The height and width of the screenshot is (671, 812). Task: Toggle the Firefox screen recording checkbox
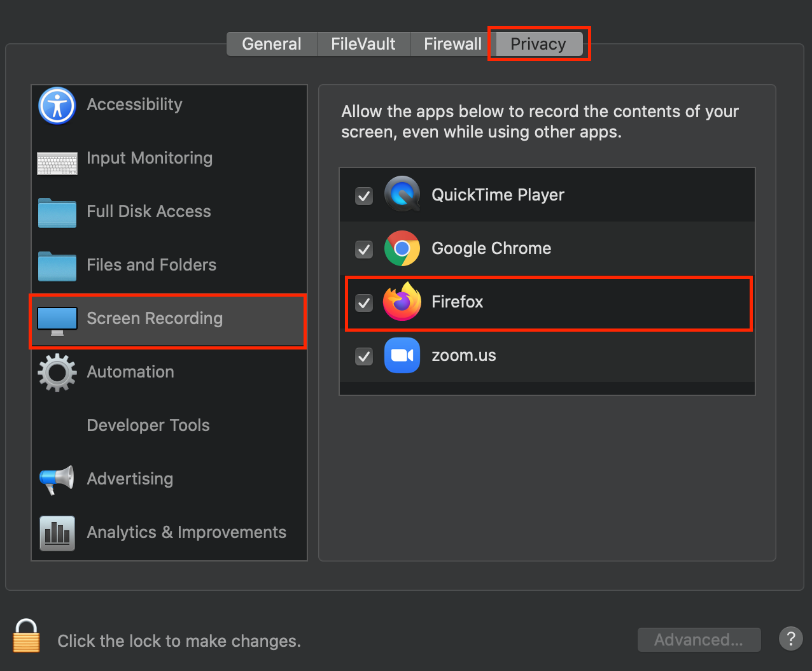pos(364,302)
